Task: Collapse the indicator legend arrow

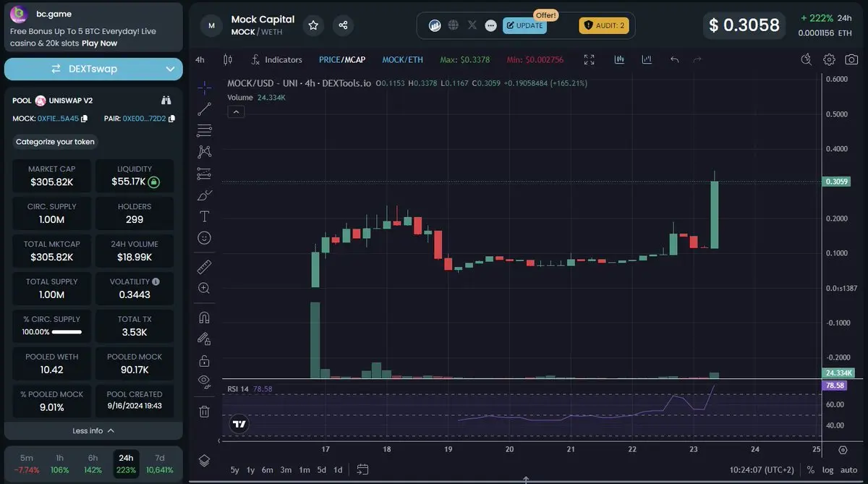Action: [x=236, y=111]
